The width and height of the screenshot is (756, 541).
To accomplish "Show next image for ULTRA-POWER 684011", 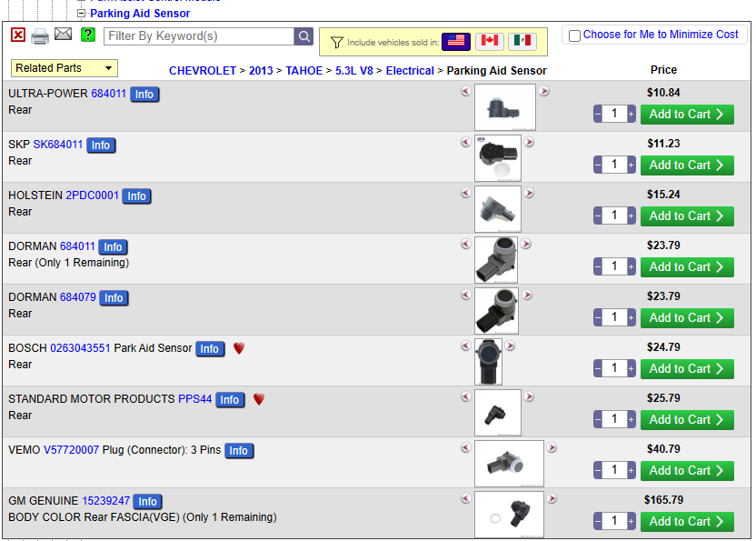I will coord(544,91).
